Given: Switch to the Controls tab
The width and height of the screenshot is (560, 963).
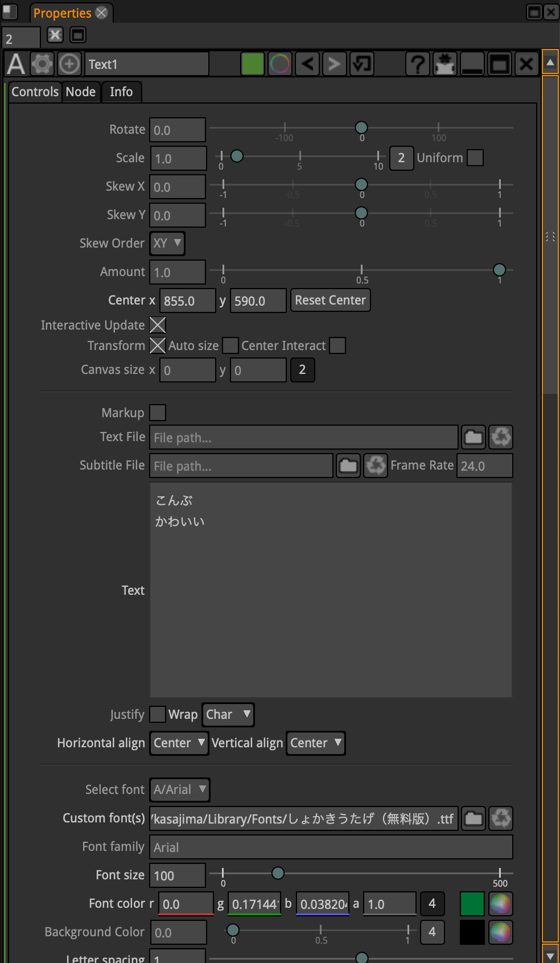Looking at the screenshot, I should pos(35,92).
